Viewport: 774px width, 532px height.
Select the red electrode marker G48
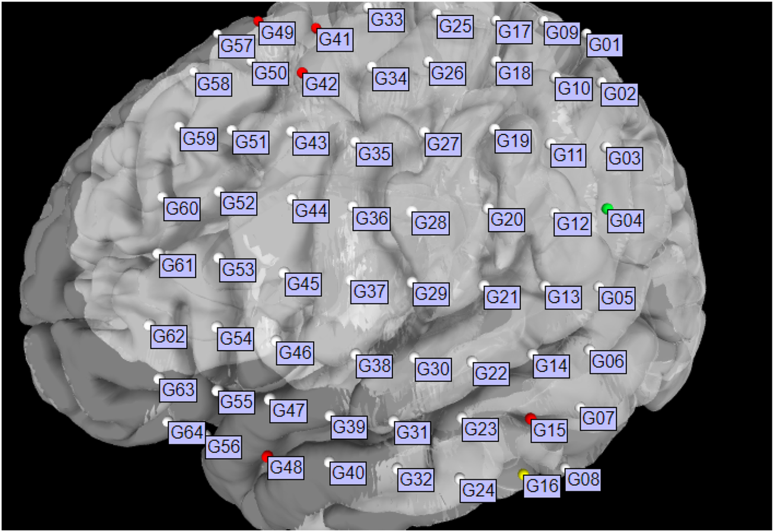click(x=267, y=457)
